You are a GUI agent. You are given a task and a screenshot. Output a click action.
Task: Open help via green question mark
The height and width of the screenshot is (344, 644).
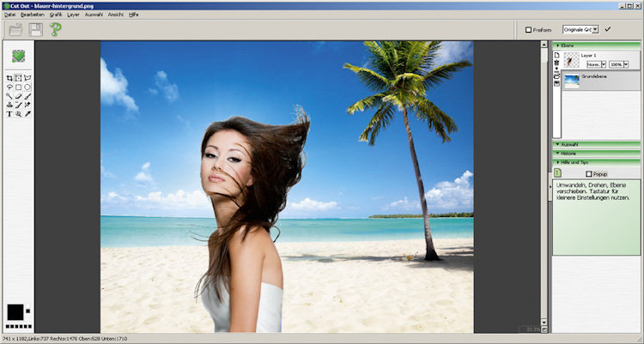[56, 30]
